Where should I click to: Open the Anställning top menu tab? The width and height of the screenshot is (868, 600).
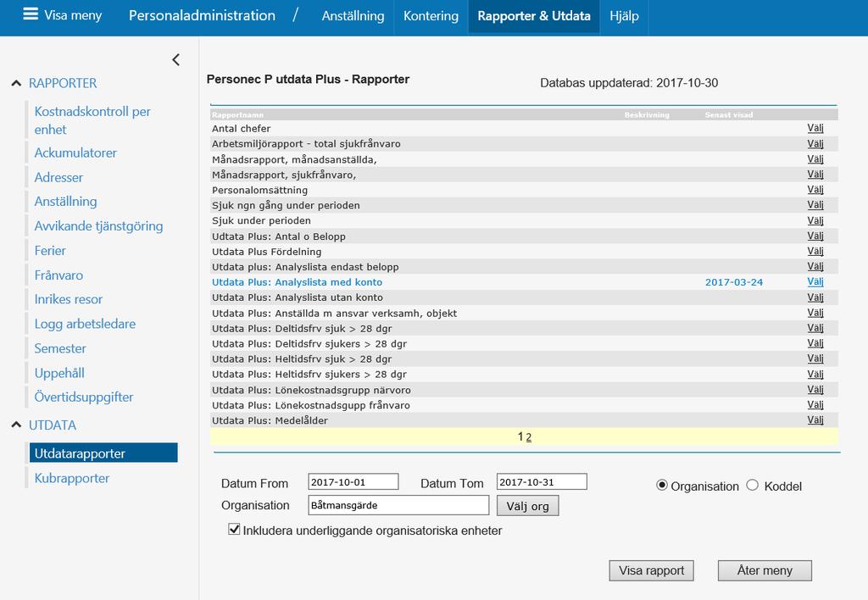353,16
